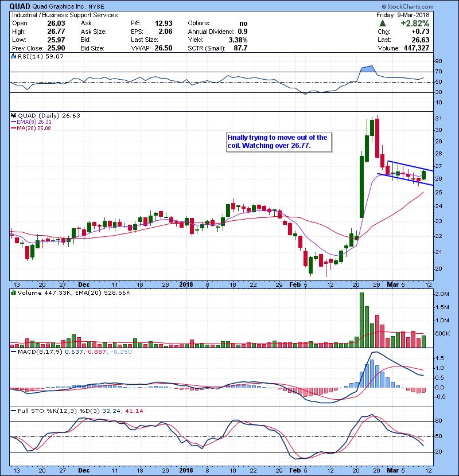
Task: Click the '2018' label below the price chart
Action: pos(186,284)
